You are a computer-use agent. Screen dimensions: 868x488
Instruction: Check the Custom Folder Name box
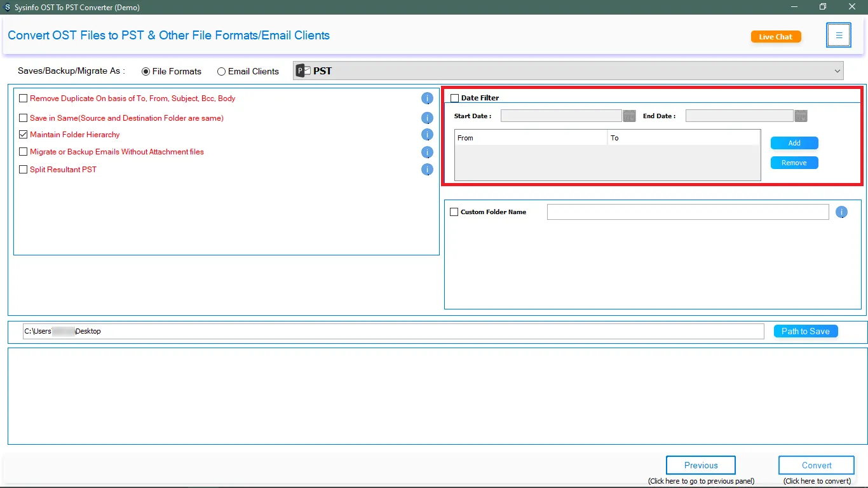454,212
